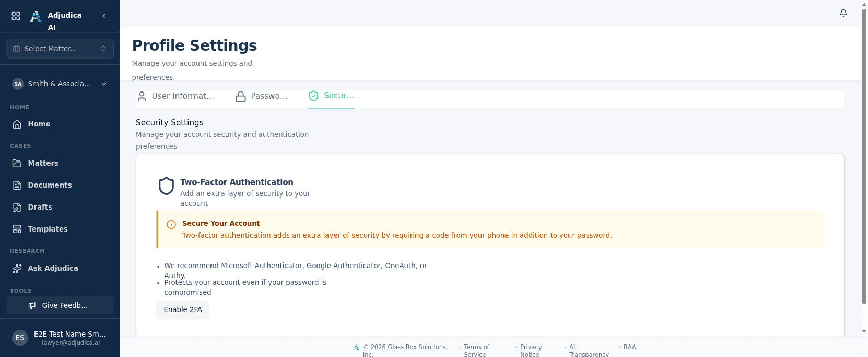Screen dimensions: 868x357
Task: Click the Adjudica AI logo
Action: pyautogui.click(x=36, y=16)
